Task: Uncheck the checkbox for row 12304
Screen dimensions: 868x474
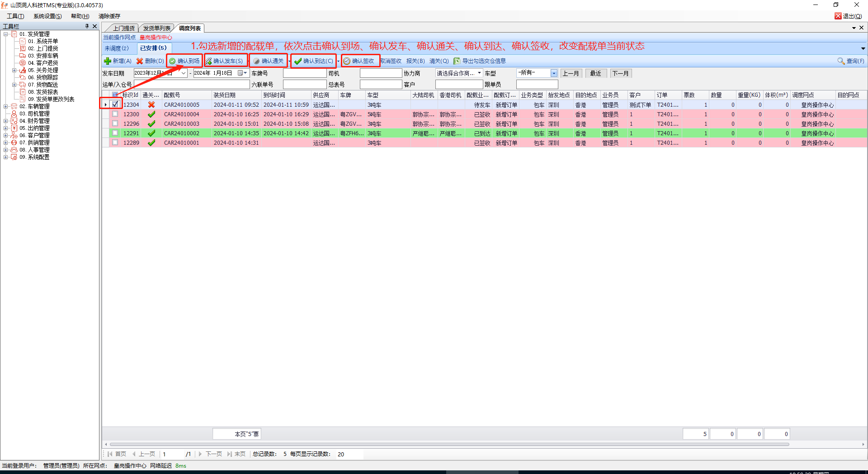Action: [115, 104]
